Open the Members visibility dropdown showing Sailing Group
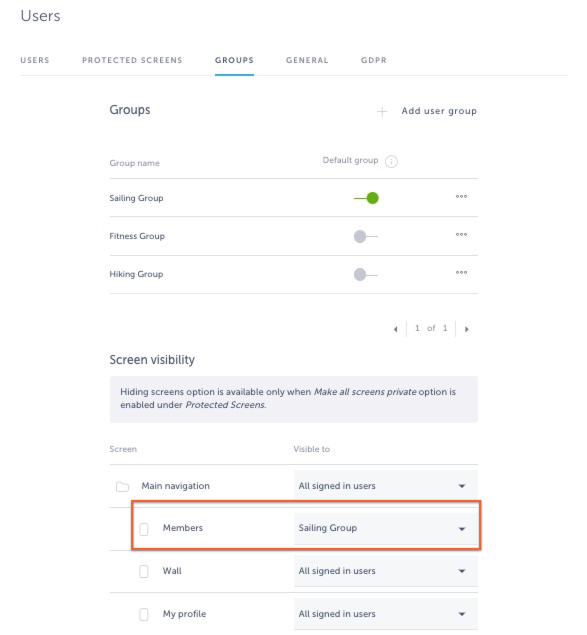This screenshot has width=587, height=635. click(385, 528)
